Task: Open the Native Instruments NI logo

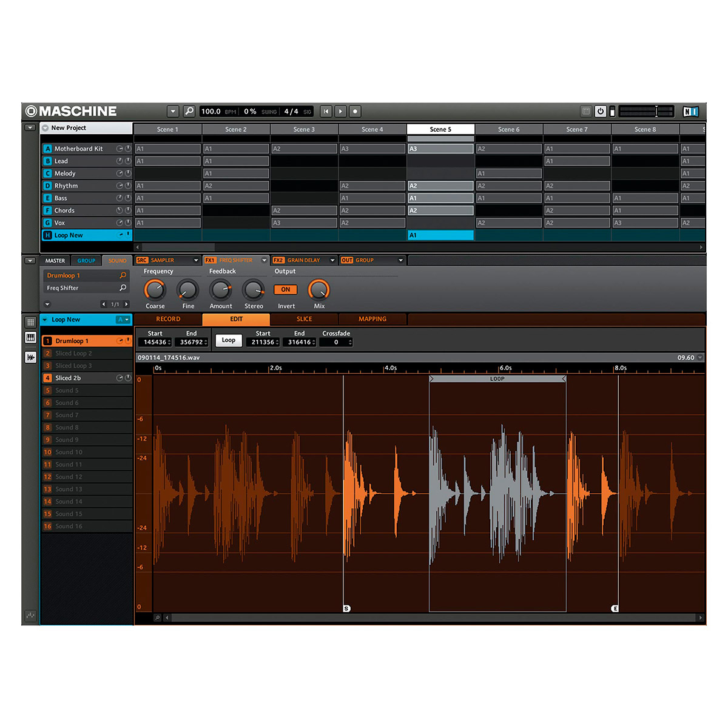Action: click(x=690, y=111)
